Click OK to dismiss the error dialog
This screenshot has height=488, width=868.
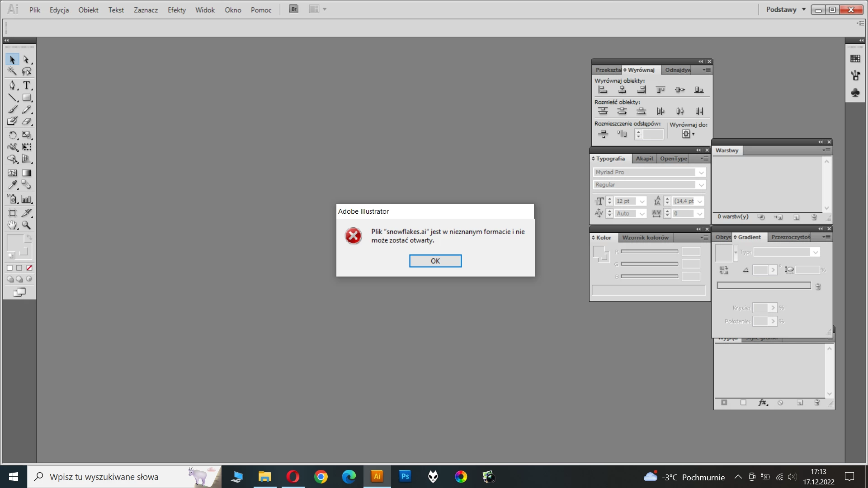click(x=435, y=261)
